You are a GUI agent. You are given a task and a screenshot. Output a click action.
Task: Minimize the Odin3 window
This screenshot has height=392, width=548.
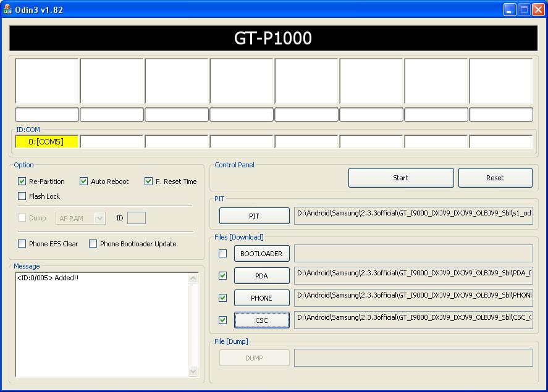click(510, 10)
